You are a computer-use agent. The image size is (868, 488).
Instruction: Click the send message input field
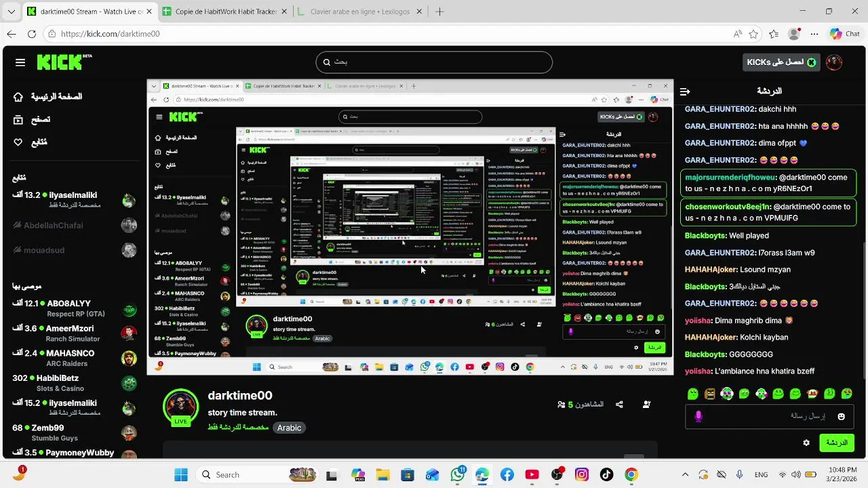coord(770,416)
